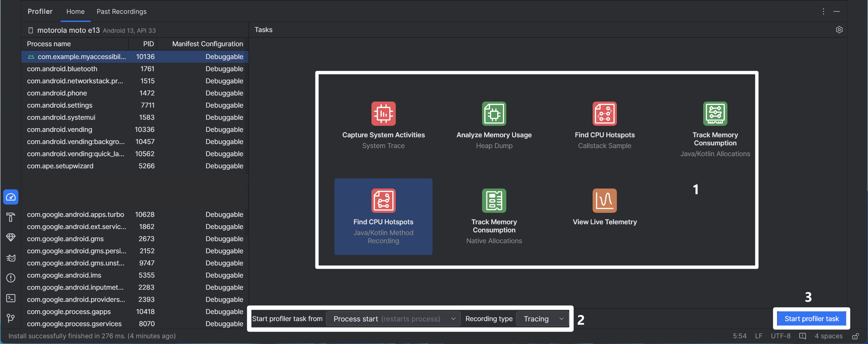The image size is (868, 344).
Task: Click the Start profiler task button
Action: [x=812, y=319]
